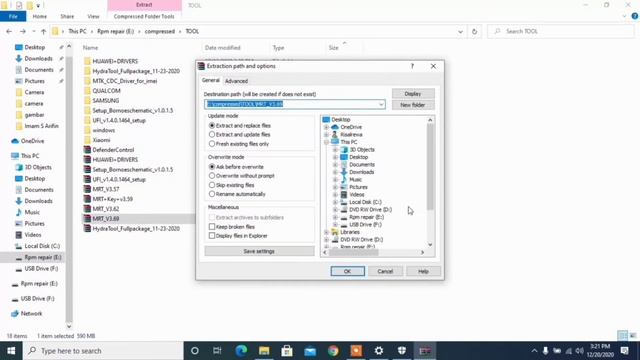Click the Search TOOL box
Viewport: 640px width, 360px height.
pos(561,31)
